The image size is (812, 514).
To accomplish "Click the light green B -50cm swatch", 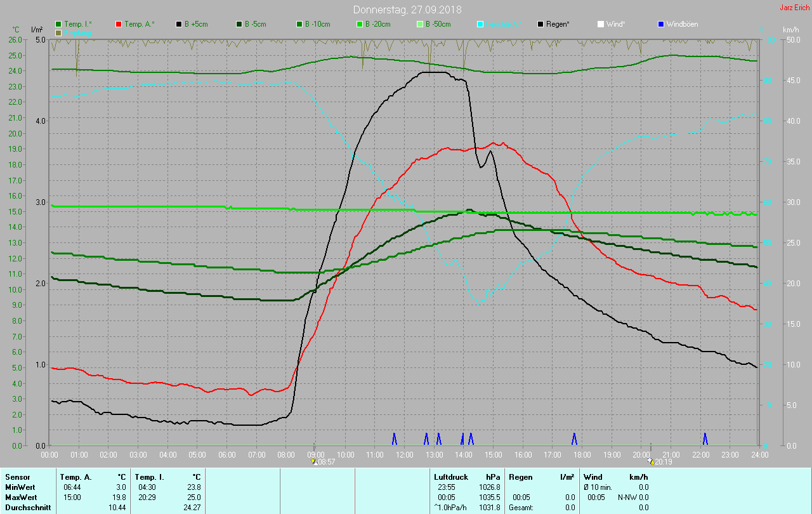I will pos(419,24).
